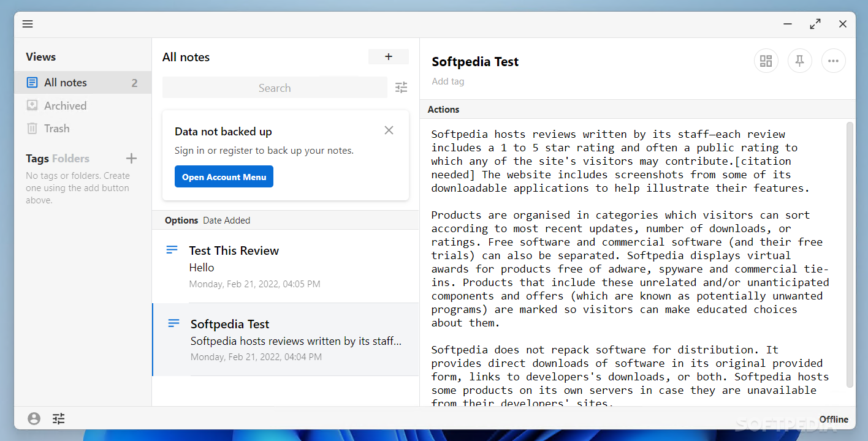
Task: Click the Test This Review note type icon
Action: click(x=172, y=250)
